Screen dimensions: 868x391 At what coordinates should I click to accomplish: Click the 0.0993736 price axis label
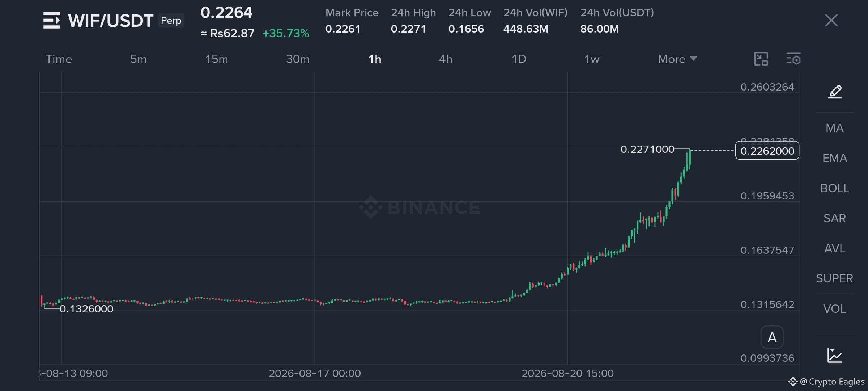pyautogui.click(x=767, y=358)
